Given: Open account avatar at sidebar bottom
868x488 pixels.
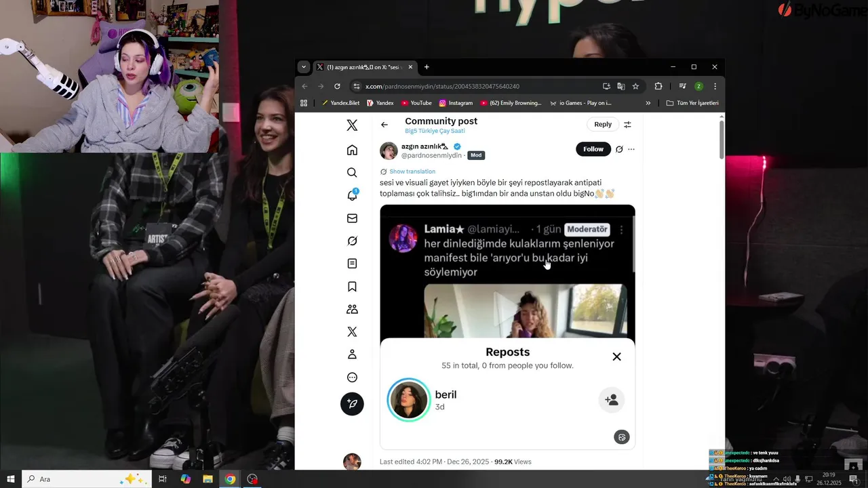Looking at the screenshot, I should click(x=352, y=462).
